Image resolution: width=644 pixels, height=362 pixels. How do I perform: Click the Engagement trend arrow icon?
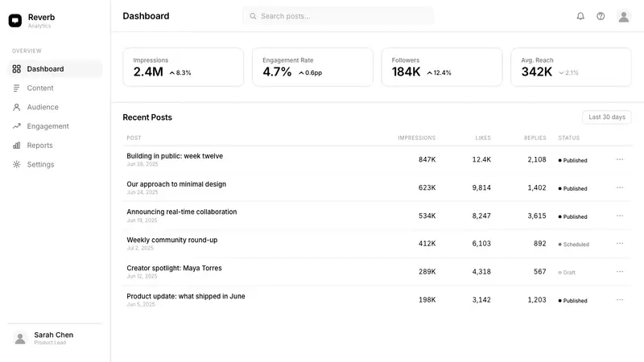coord(16,126)
